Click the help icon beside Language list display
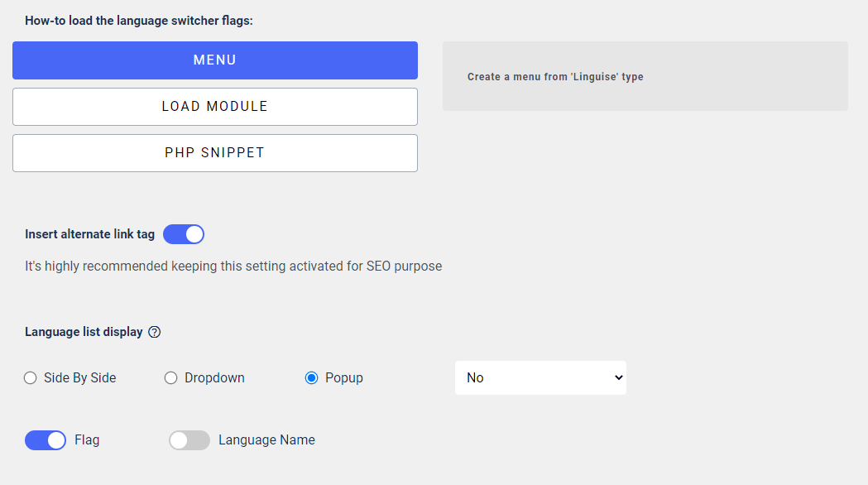This screenshot has width=868, height=485. coord(155,332)
